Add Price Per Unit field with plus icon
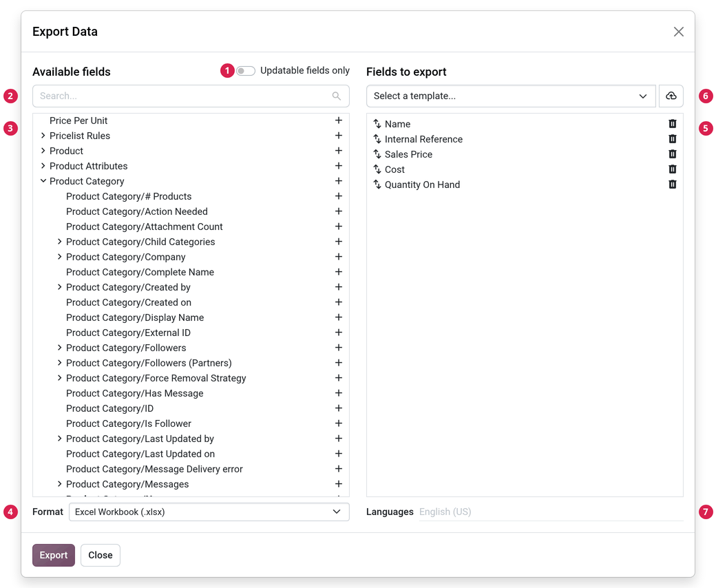Screen dimensions: 716x588 click(x=338, y=120)
